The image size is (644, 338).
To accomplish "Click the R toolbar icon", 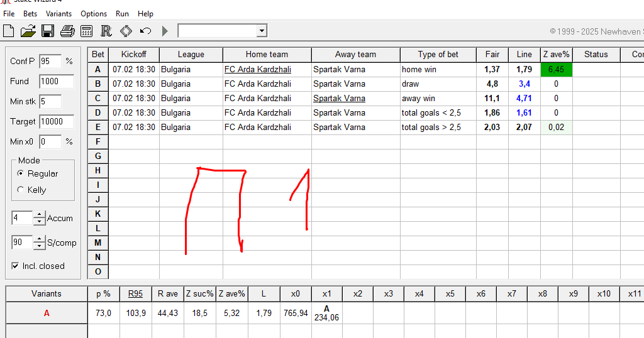I will click(x=106, y=31).
